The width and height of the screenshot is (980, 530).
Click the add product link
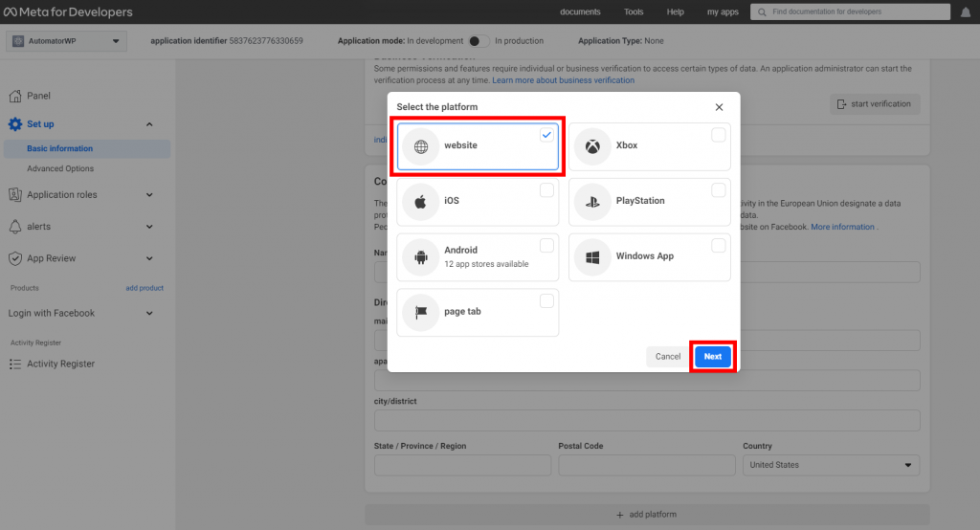[x=145, y=288]
